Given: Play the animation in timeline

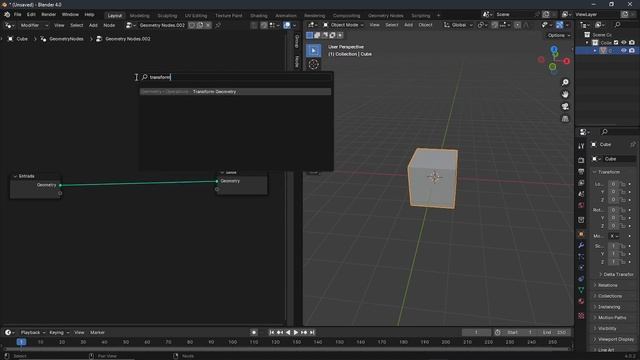Looking at the screenshot, I should 296,333.
